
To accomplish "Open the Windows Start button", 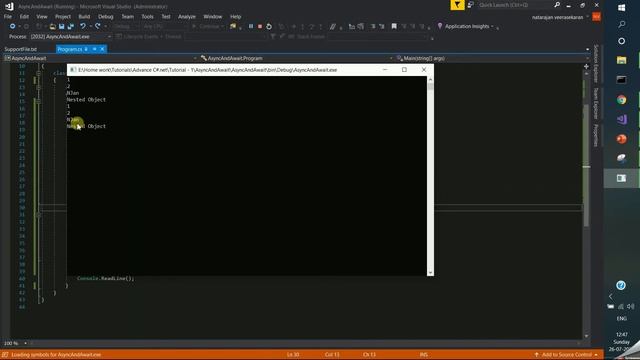I will tap(622, 7).
